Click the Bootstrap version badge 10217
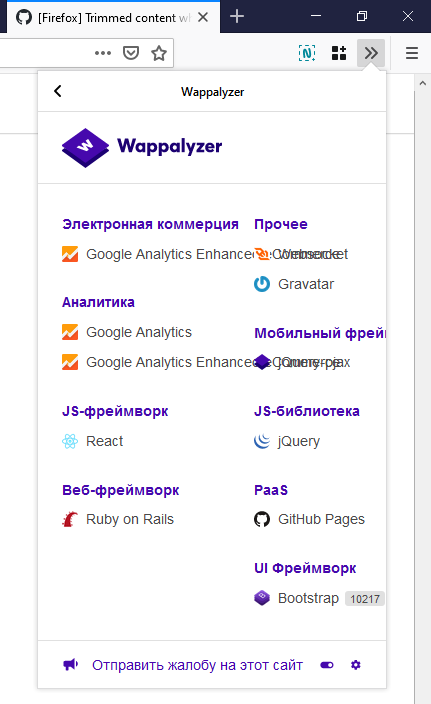The height and width of the screenshot is (704, 431). pyautogui.click(x=365, y=599)
